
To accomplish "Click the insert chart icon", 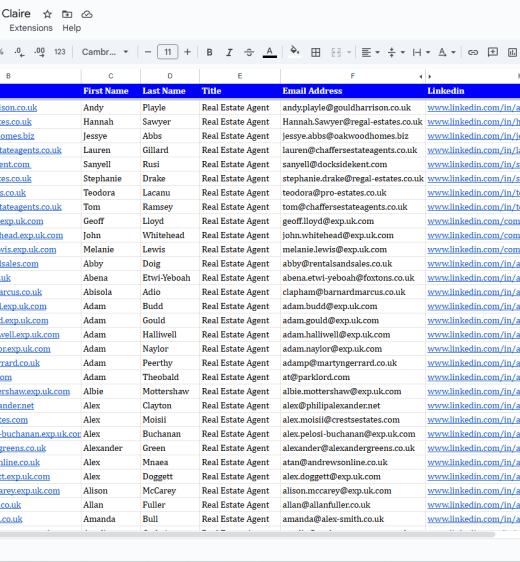I will click(512, 52).
